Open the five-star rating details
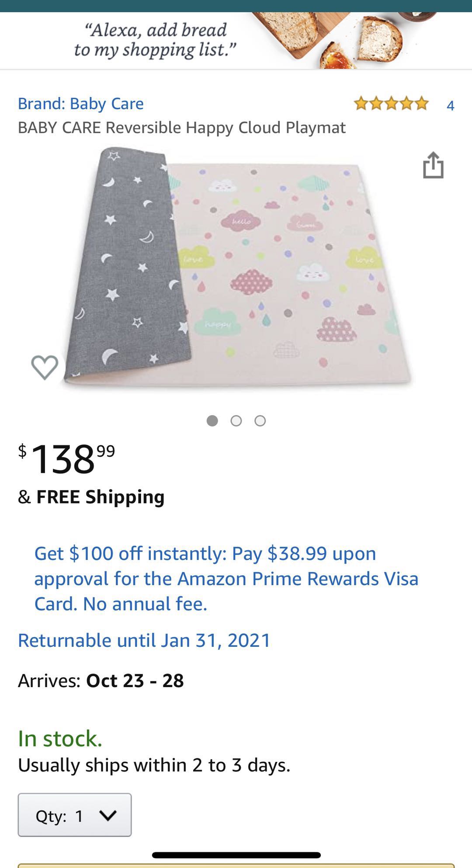The image size is (472, 868). [x=391, y=104]
